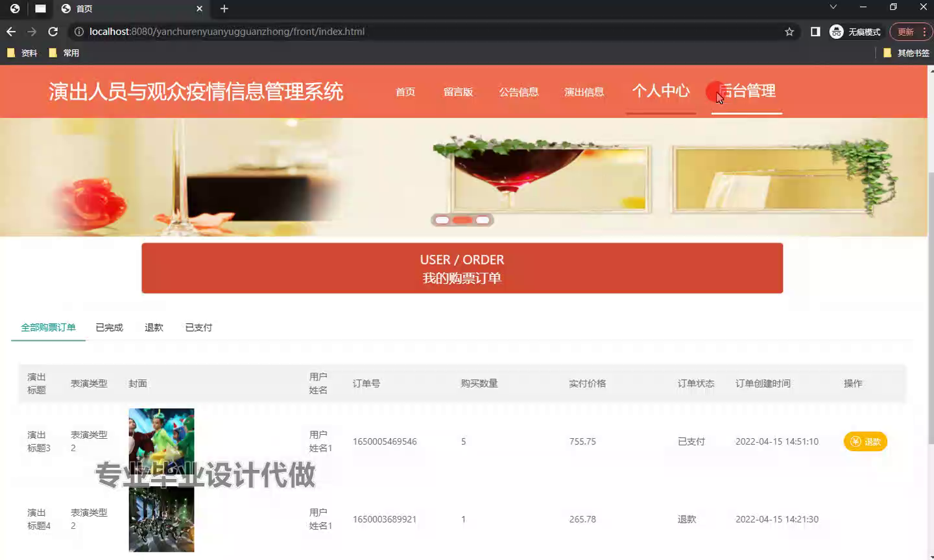The width and height of the screenshot is (934, 560).
Task: Click the price 755.75
Action: pyautogui.click(x=582, y=441)
